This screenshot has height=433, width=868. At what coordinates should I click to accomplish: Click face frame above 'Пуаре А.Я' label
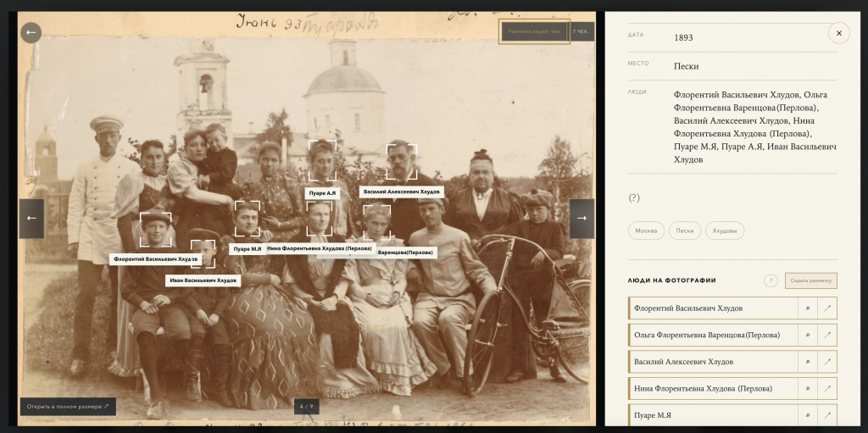(x=322, y=161)
